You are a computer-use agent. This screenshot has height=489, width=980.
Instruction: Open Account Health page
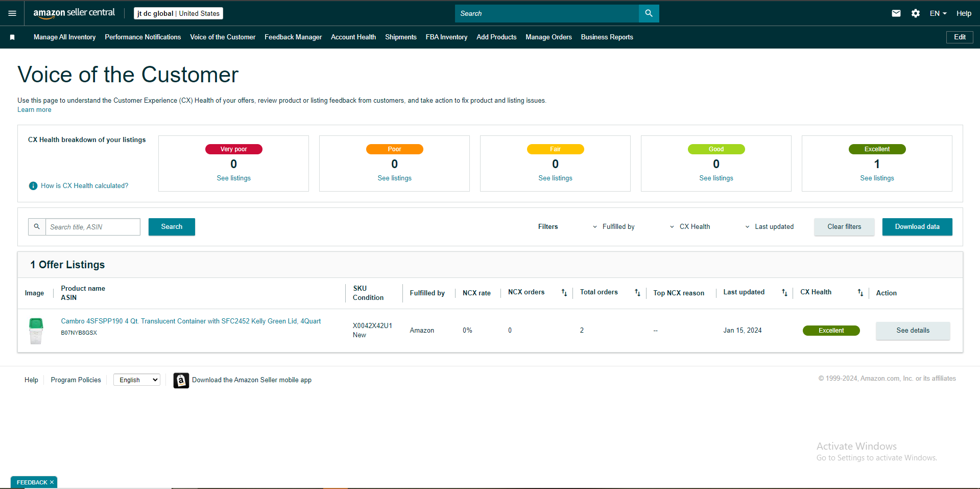(353, 37)
